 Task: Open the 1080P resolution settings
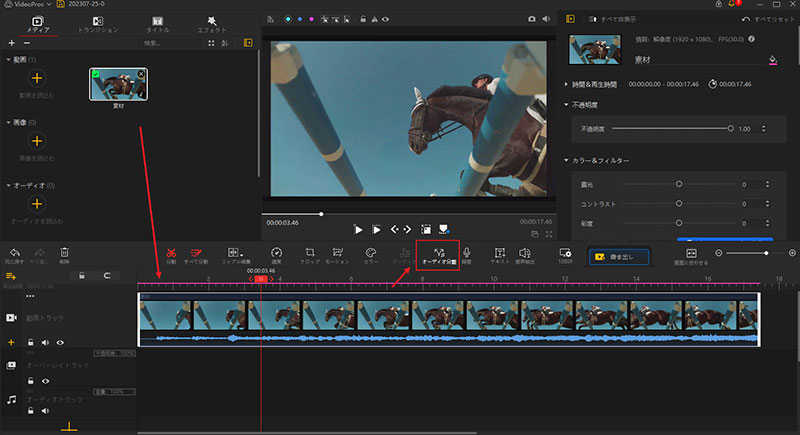click(x=565, y=255)
